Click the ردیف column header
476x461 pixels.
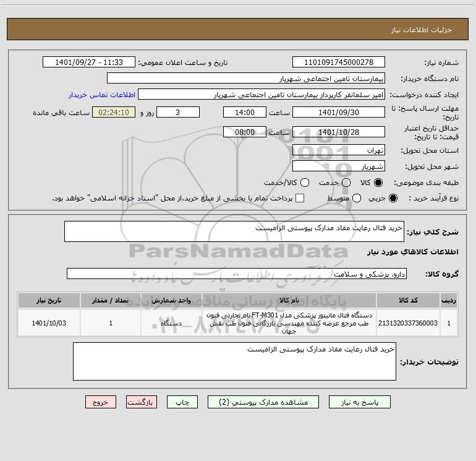coord(449,300)
